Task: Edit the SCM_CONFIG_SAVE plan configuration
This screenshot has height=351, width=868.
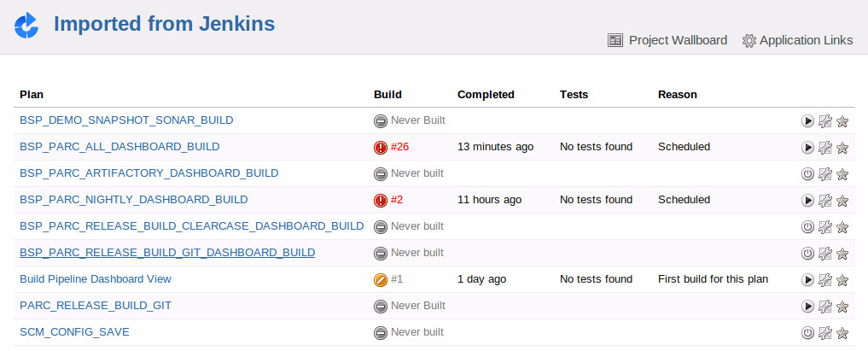Action: point(824,333)
